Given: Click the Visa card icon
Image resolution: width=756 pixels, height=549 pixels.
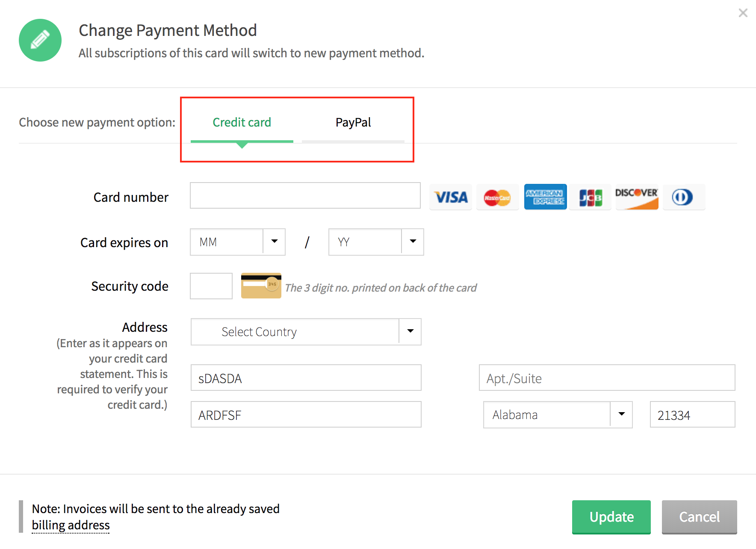Looking at the screenshot, I should pos(450,197).
